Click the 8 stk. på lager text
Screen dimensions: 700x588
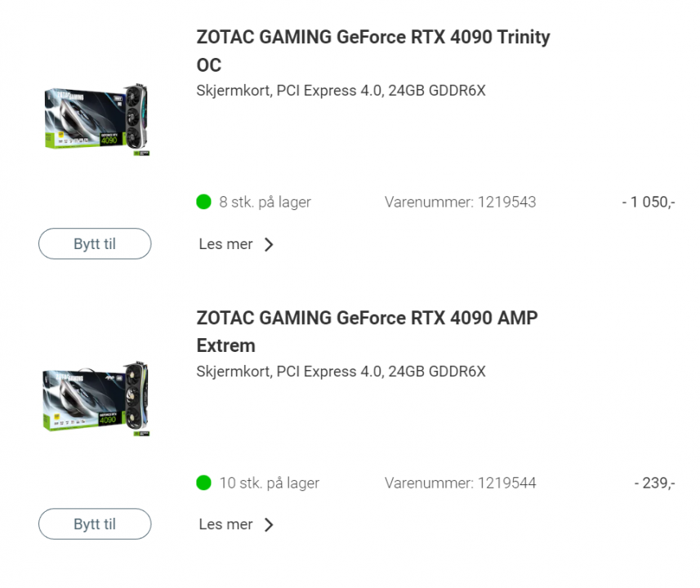[x=265, y=202]
